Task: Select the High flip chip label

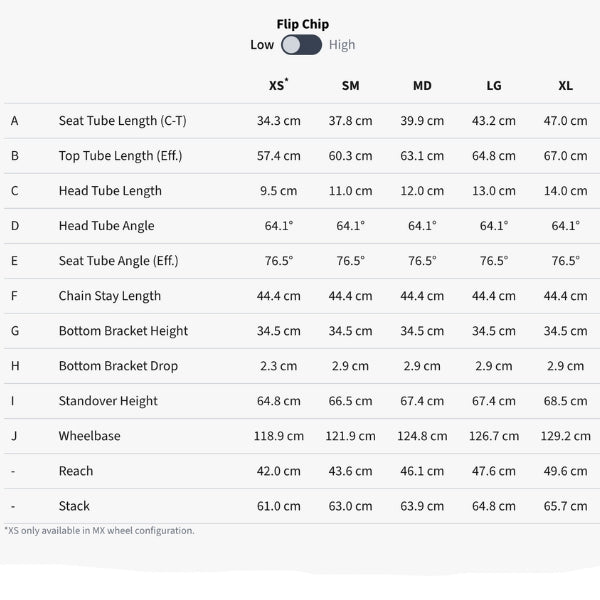Action: (x=342, y=45)
